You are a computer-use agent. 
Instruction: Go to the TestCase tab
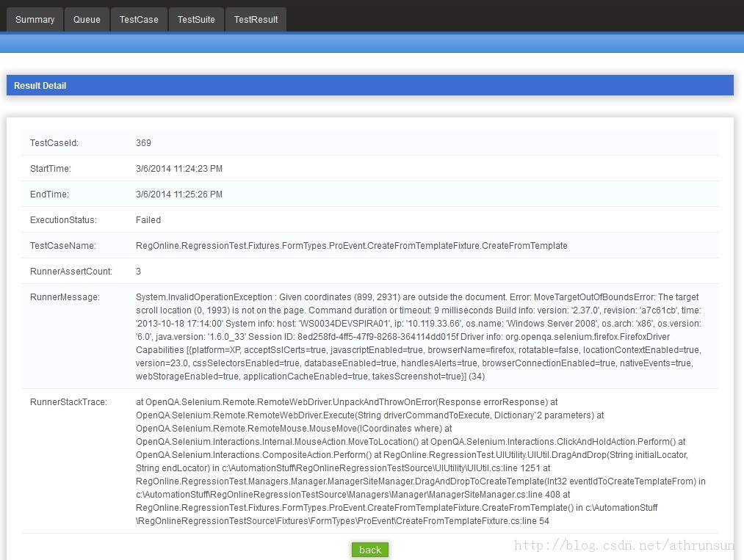139,20
